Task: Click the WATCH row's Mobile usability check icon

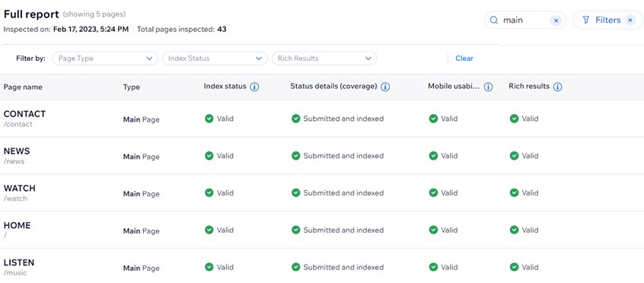Action: 433,192
